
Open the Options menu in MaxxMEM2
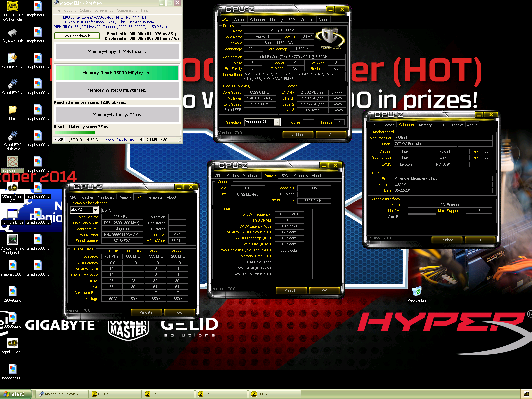click(70, 10)
